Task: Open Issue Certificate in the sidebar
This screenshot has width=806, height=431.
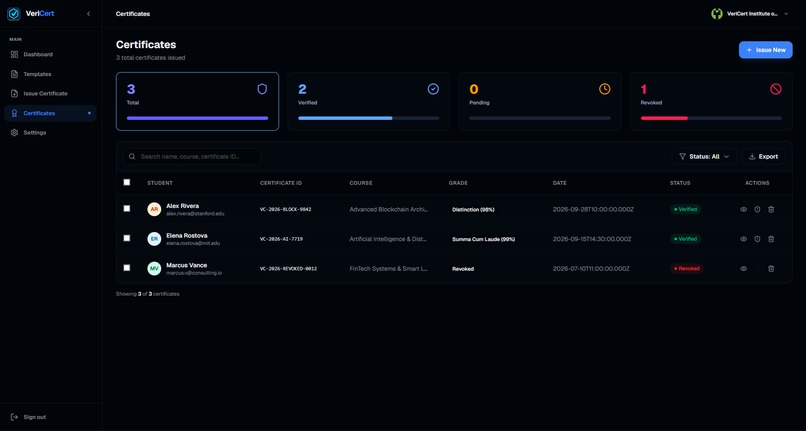Action: point(50,94)
